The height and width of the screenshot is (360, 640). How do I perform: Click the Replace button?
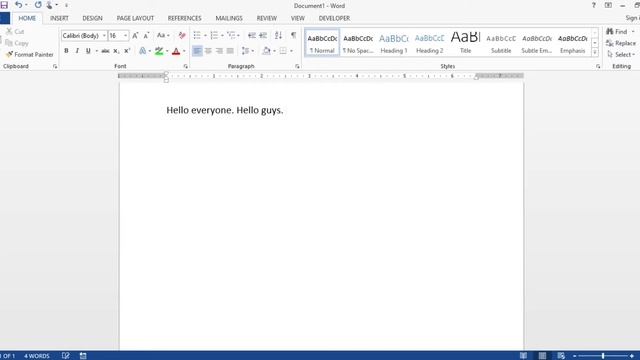pyautogui.click(x=621, y=43)
